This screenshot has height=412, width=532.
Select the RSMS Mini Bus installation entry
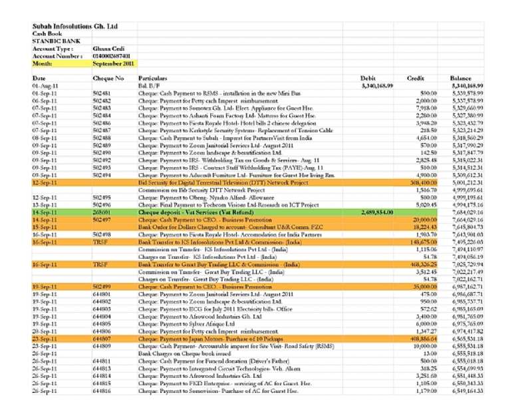pos(219,93)
